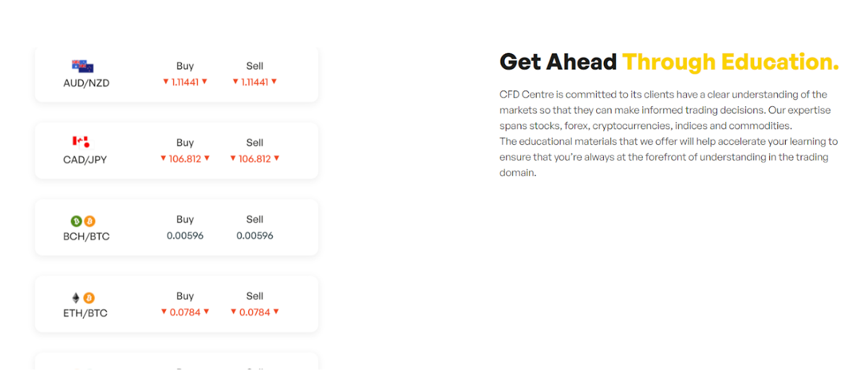868x387 pixels.
Task: Click the ETH/BTC coin icons
Action: 83,298
